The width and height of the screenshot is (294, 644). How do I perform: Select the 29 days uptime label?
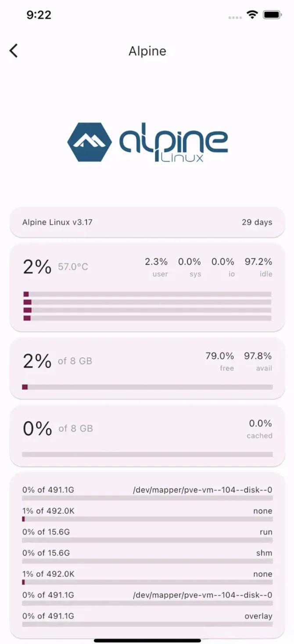pyautogui.click(x=257, y=222)
